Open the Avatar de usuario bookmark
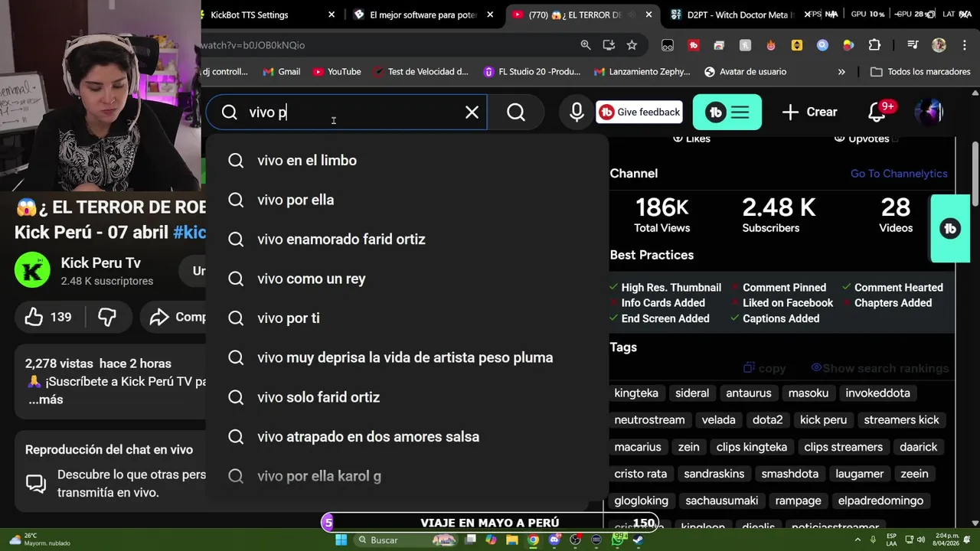 pyautogui.click(x=745, y=72)
